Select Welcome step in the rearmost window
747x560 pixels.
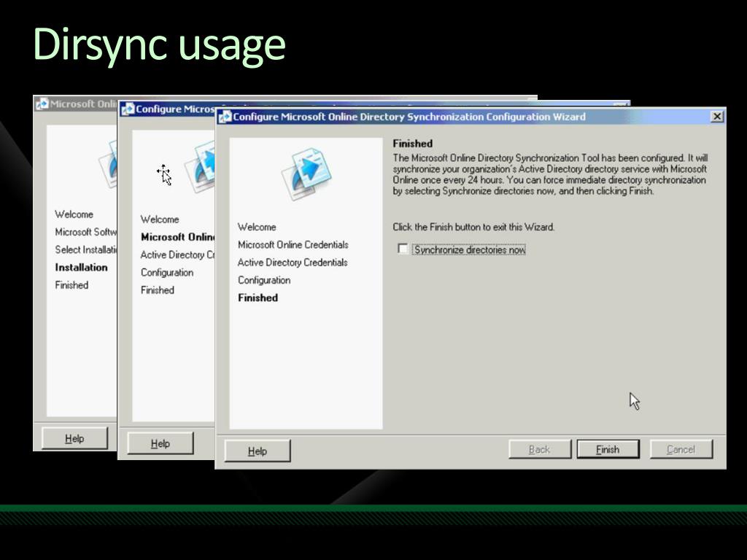coord(74,214)
